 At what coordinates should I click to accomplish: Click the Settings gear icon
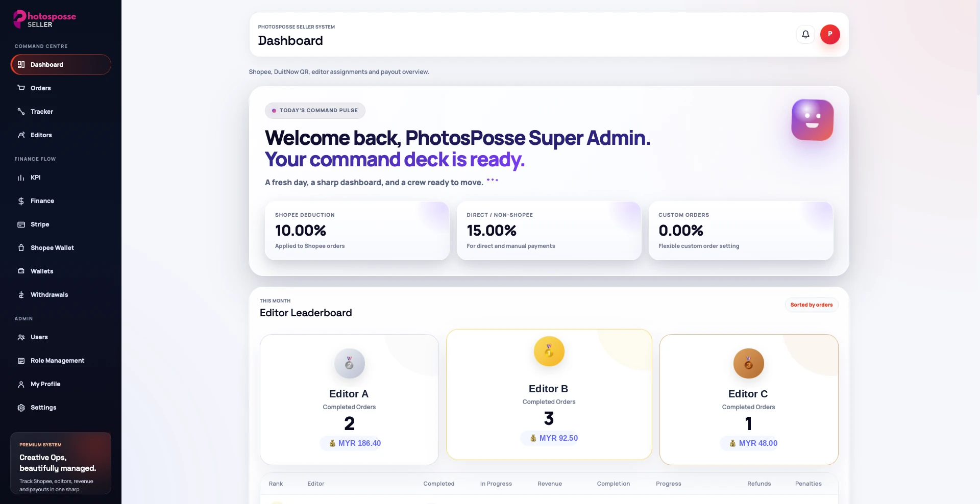click(21, 408)
